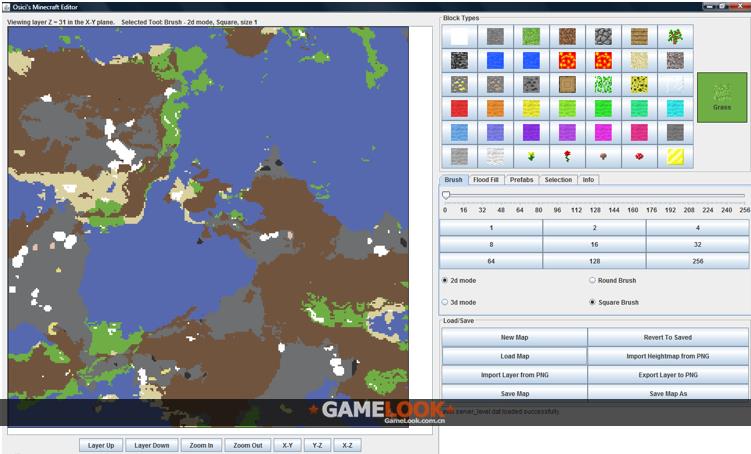Pick the shiny Gold block
Viewport: 751px width, 454px height.
[x=675, y=157]
